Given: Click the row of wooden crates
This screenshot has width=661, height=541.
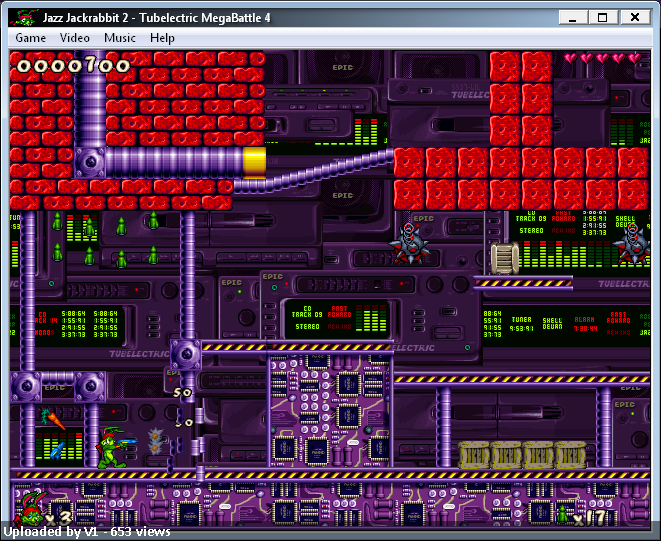Looking at the screenshot, I should [522, 455].
